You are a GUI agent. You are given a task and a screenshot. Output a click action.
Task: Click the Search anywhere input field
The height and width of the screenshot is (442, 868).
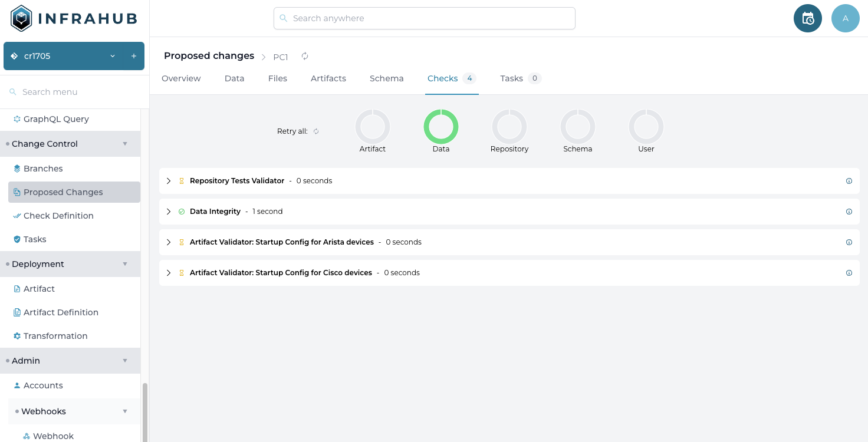pyautogui.click(x=425, y=18)
